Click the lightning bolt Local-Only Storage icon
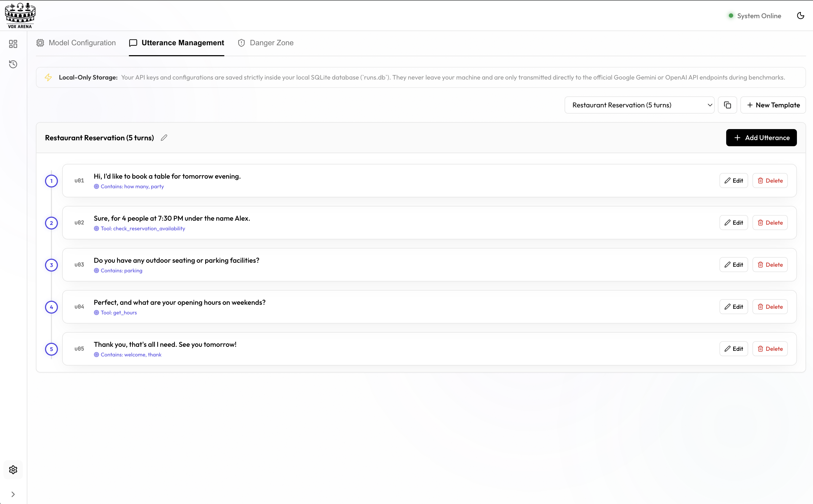Image resolution: width=813 pixels, height=504 pixels. (48, 77)
